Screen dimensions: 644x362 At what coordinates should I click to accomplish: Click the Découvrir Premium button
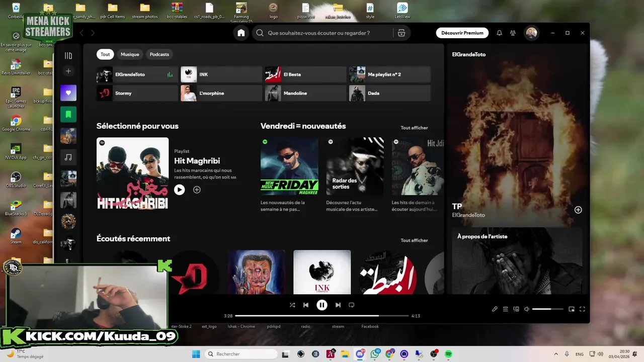(x=462, y=33)
